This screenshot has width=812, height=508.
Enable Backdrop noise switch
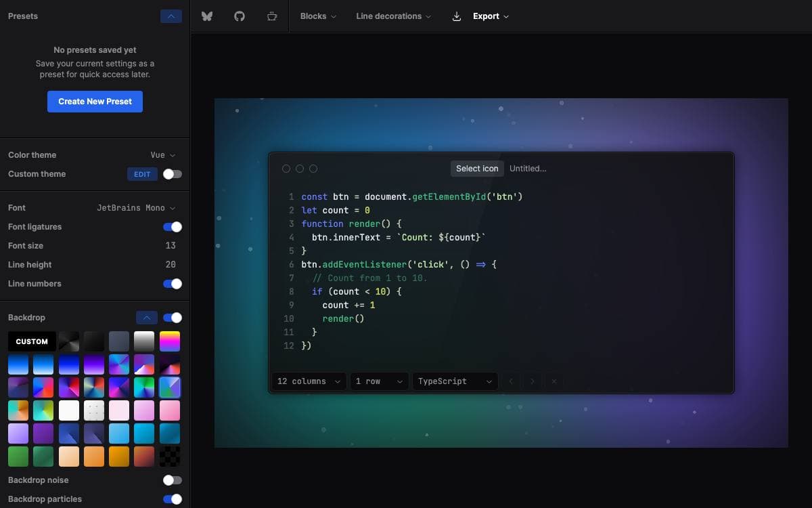[173, 480]
